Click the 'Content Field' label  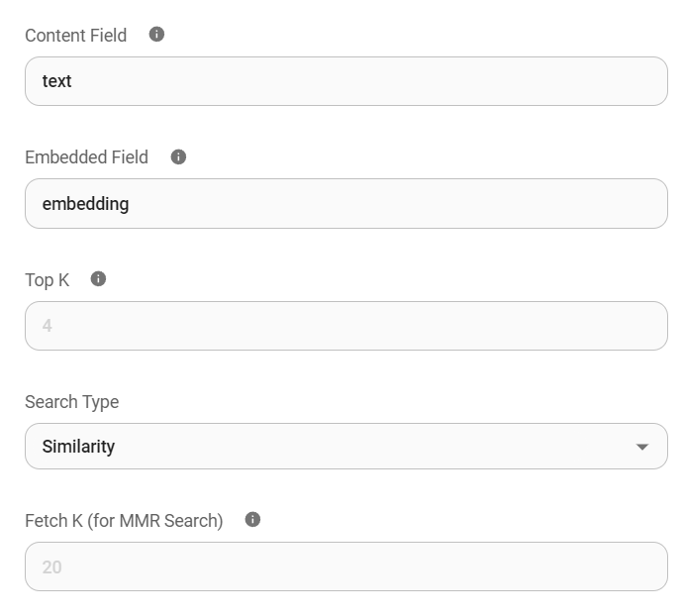click(76, 36)
